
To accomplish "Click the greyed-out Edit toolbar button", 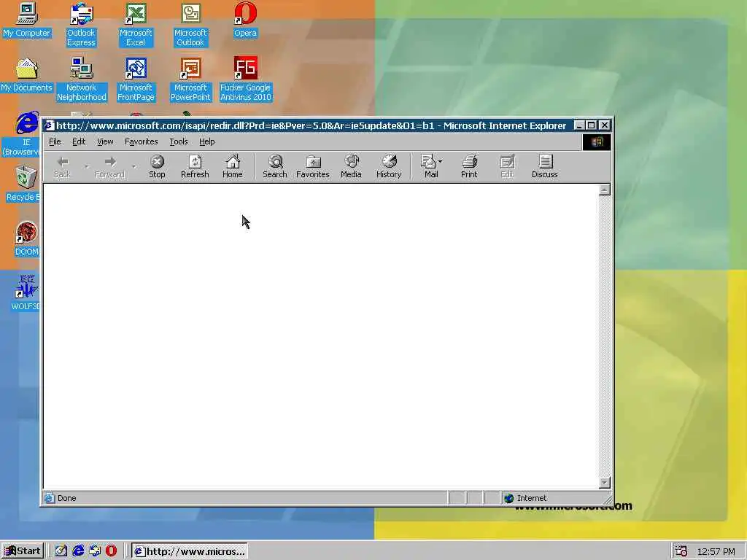I will (507, 167).
